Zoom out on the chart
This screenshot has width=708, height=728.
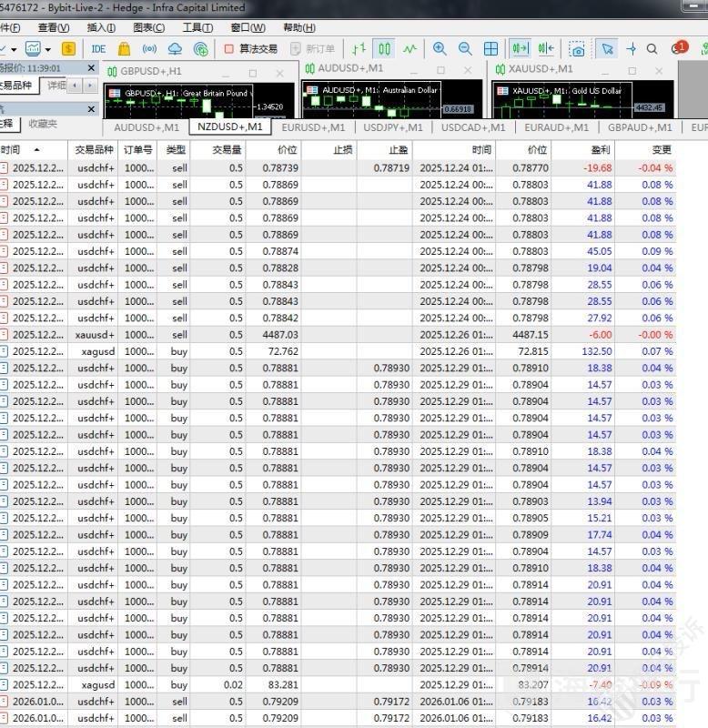click(x=465, y=48)
